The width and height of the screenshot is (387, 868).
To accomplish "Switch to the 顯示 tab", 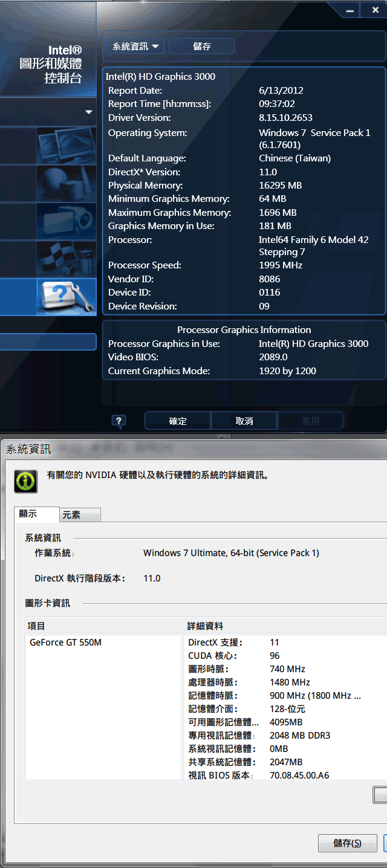I will pos(36,514).
